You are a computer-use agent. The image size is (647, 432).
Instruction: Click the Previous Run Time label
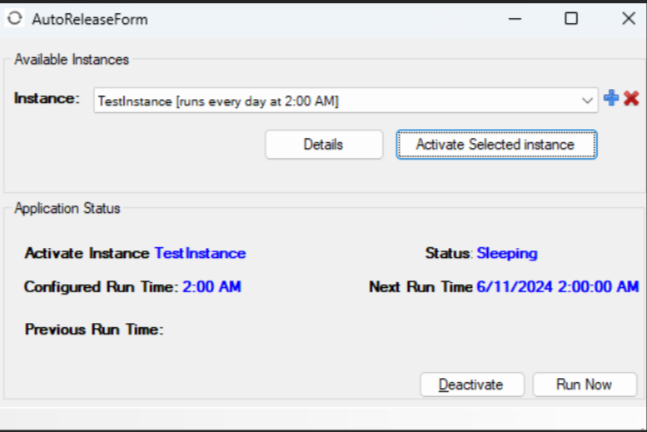94,329
